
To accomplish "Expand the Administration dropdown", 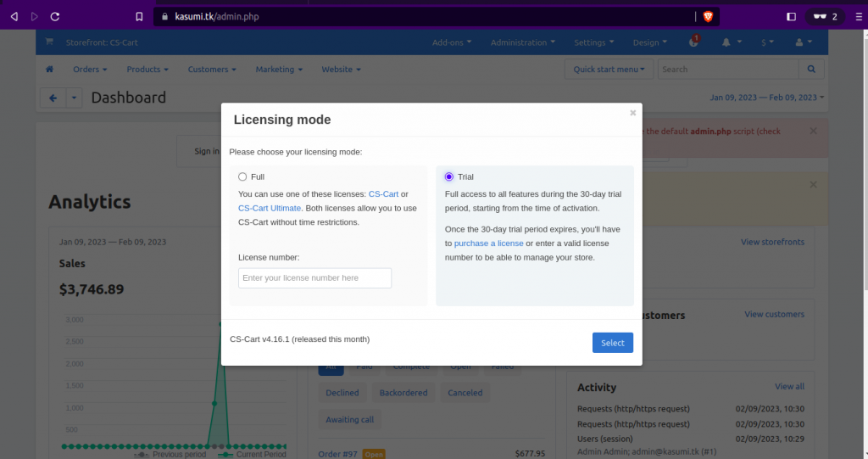I will coord(522,42).
